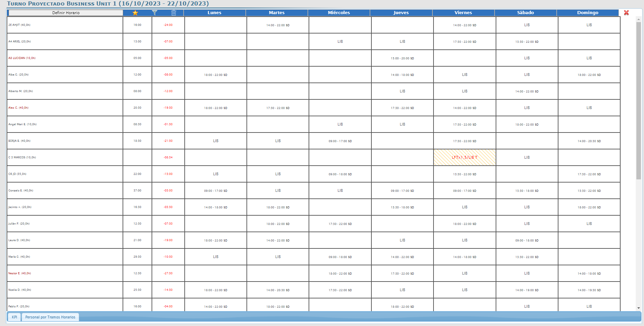Open the filter using the funnel icon
Image resolution: width=644 pixels, height=326 pixels.
point(155,13)
